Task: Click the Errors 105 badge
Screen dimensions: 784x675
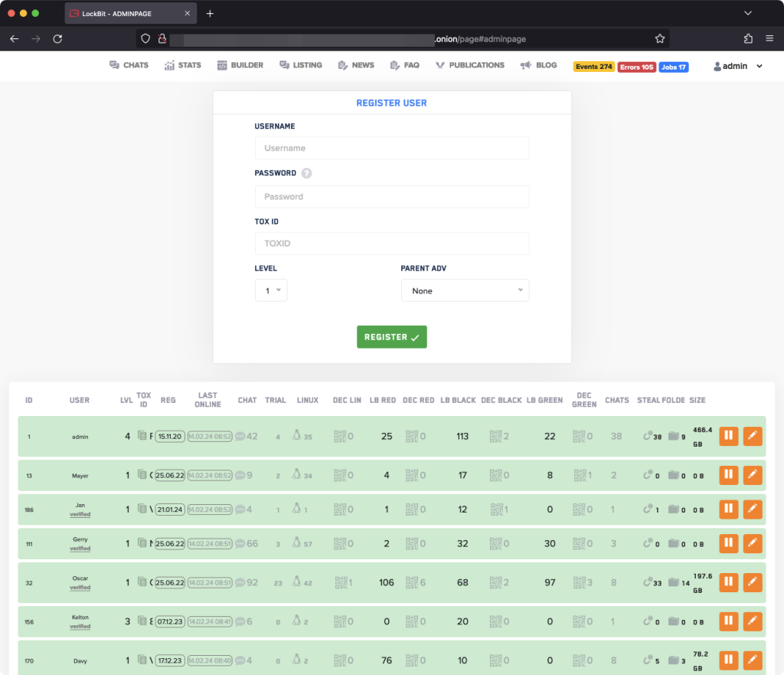Action: pos(636,67)
